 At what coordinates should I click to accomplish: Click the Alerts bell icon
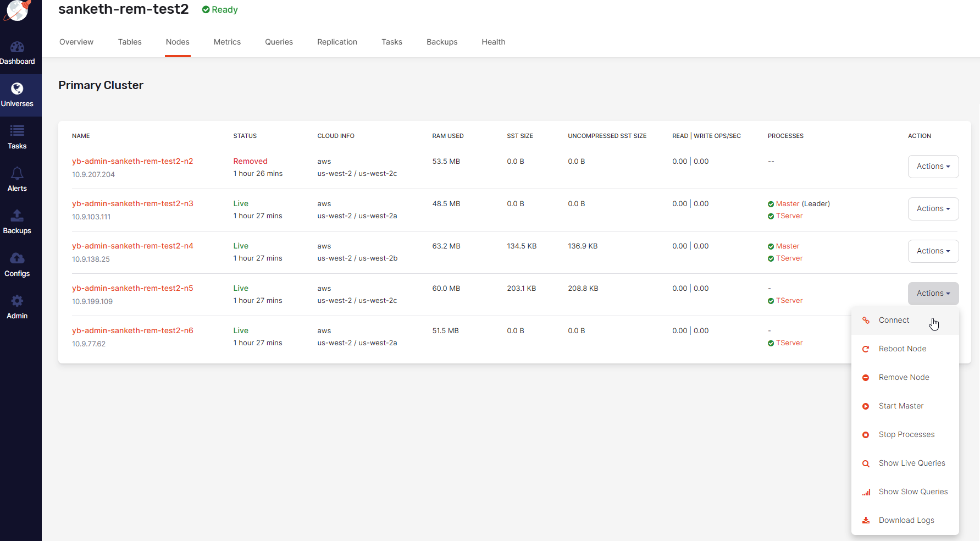click(x=17, y=174)
